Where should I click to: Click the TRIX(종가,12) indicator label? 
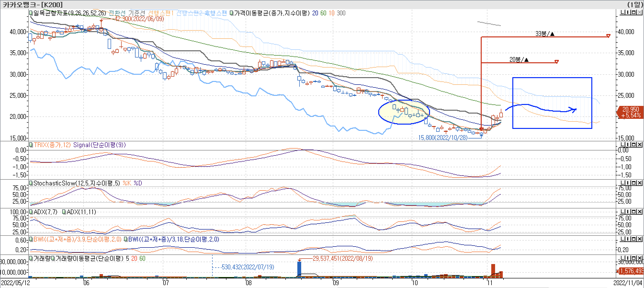pos(52,145)
